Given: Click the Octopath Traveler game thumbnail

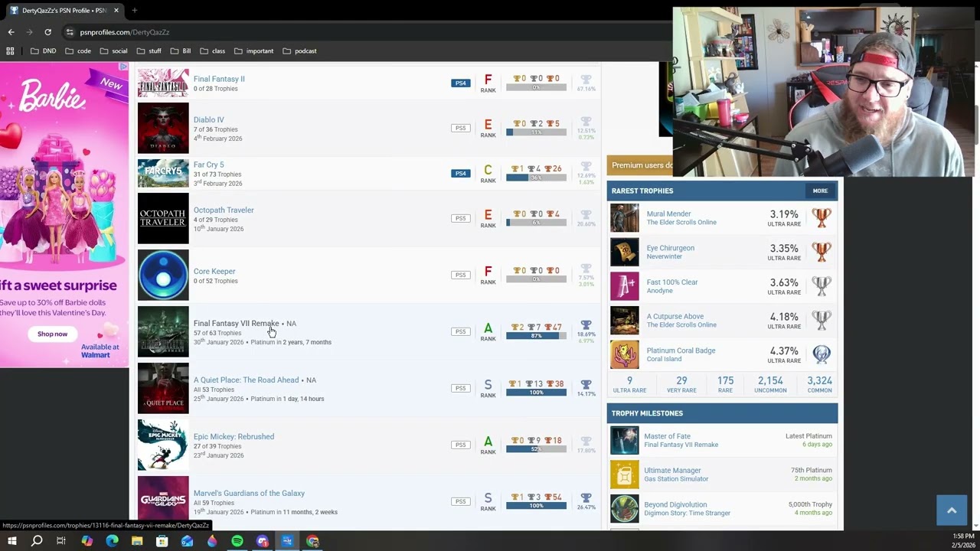Looking at the screenshot, I should pyautogui.click(x=163, y=218).
